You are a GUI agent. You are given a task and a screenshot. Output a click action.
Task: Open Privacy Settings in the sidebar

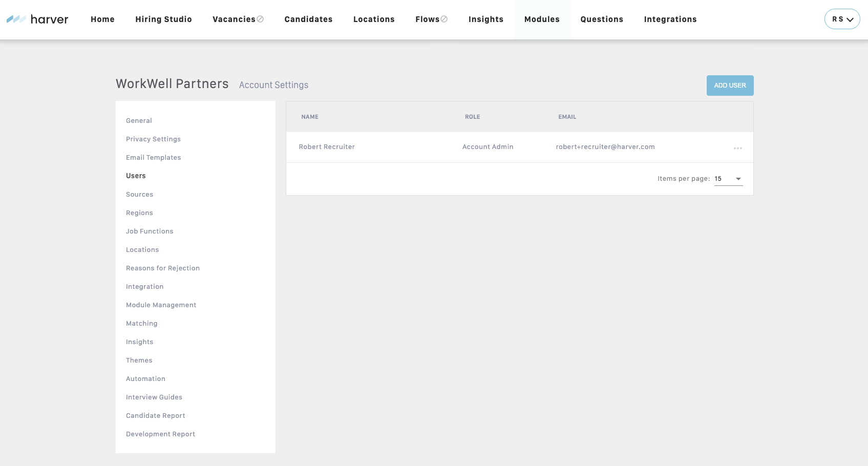click(153, 139)
